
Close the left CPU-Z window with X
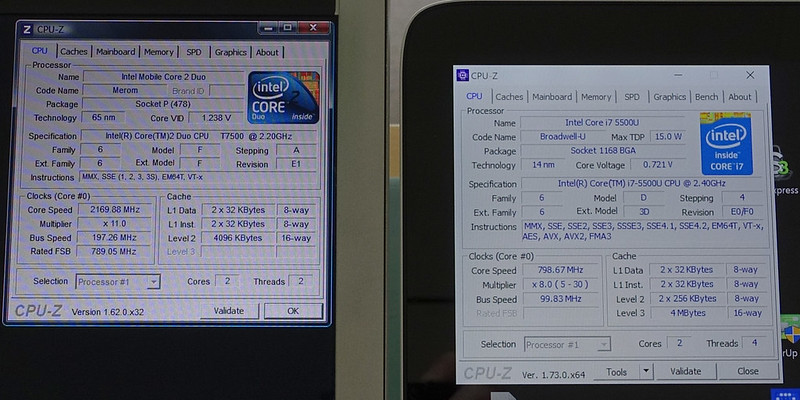point(313,28)
